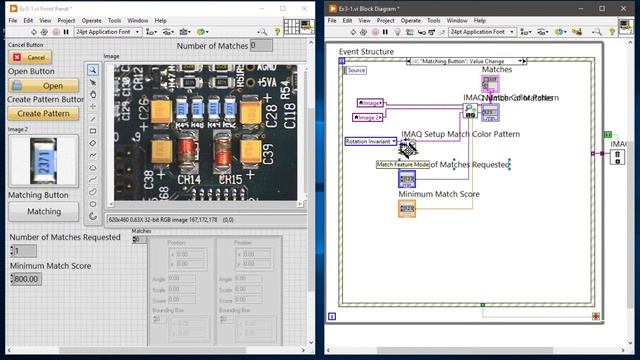Click Image 2 pattern thumbnail
The width and height of the screenshot is (640, 360).
pos(43,161)
